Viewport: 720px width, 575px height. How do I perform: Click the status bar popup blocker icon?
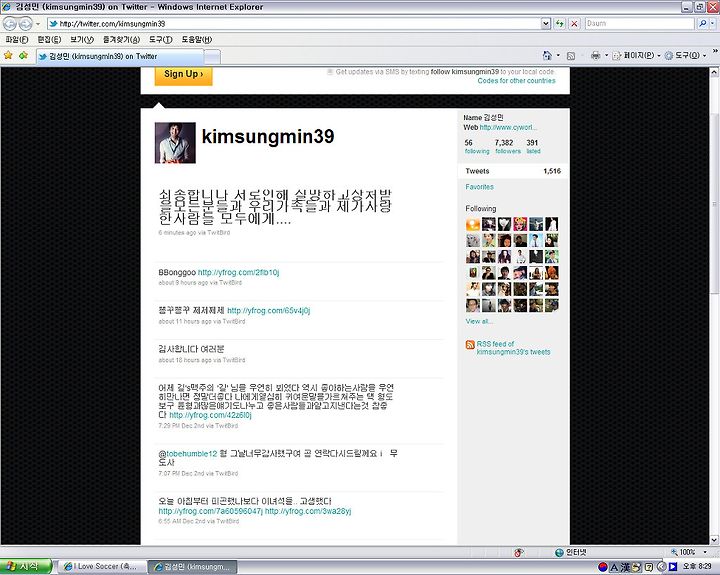[519, 552]
